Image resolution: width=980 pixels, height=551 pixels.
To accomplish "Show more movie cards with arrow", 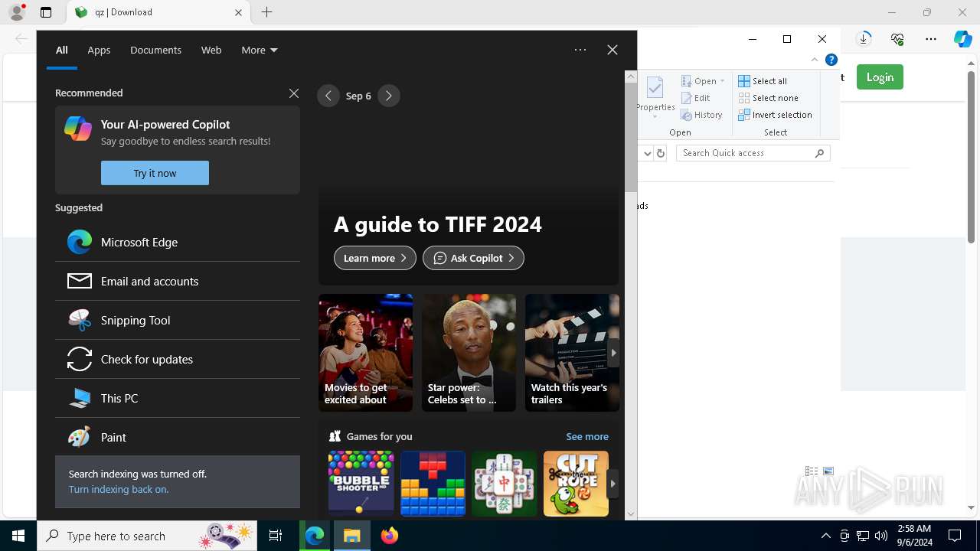I will (x=613, y=353).
